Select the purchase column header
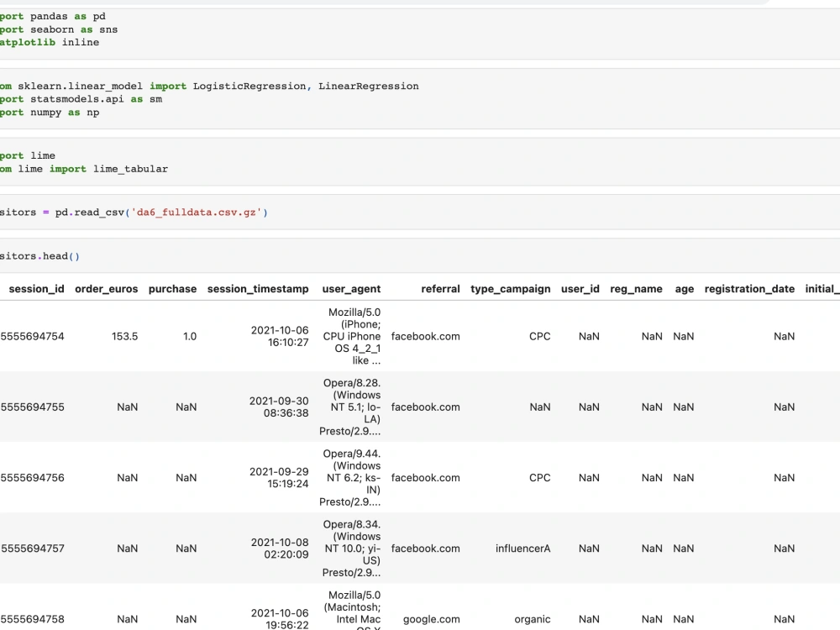Image resolution: width=840 pixels, height=630 pixels. (x=172, y=288)
